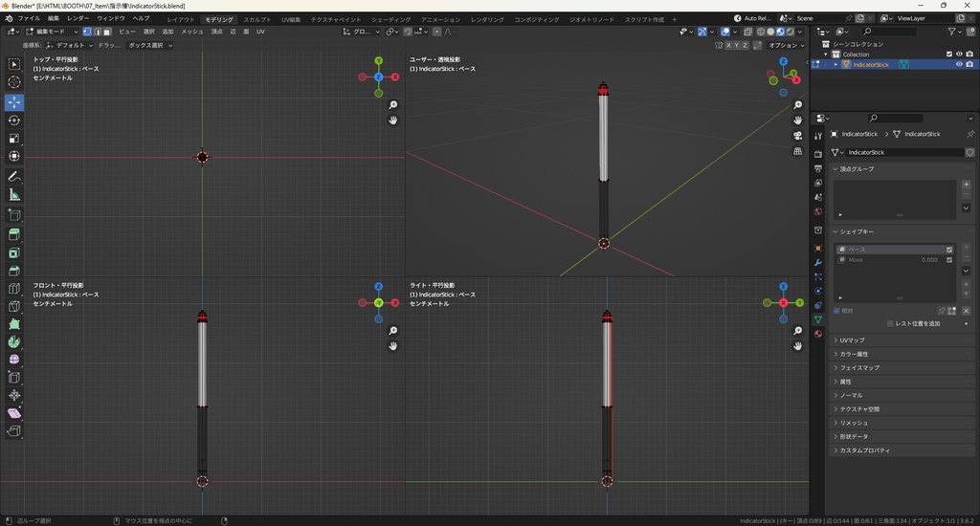Select the Measure tool
The width and height of the screenshot is (980, 526).
point(13,195)
